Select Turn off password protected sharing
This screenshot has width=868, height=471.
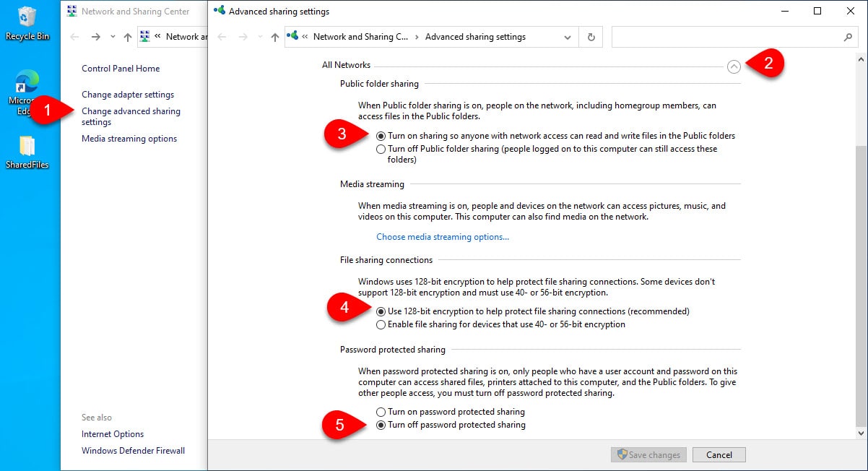pos(381,425)
